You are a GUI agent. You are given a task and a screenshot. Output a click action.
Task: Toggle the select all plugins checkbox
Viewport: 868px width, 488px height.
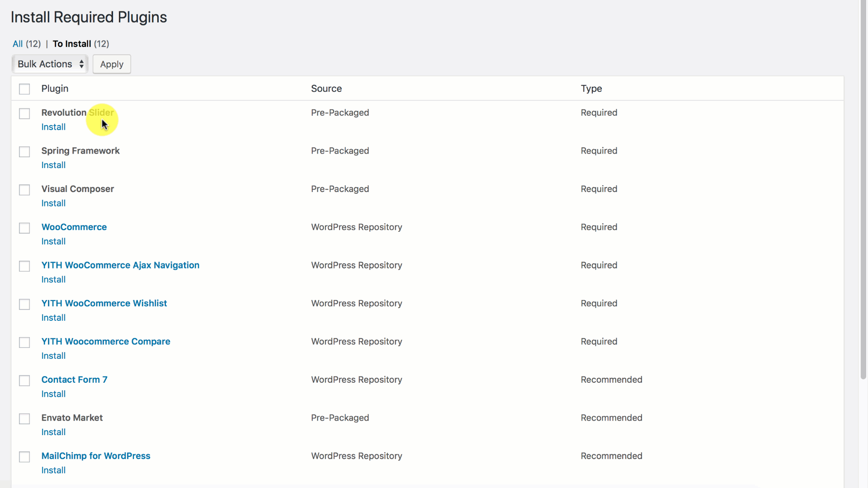click(x=24, y=88)
